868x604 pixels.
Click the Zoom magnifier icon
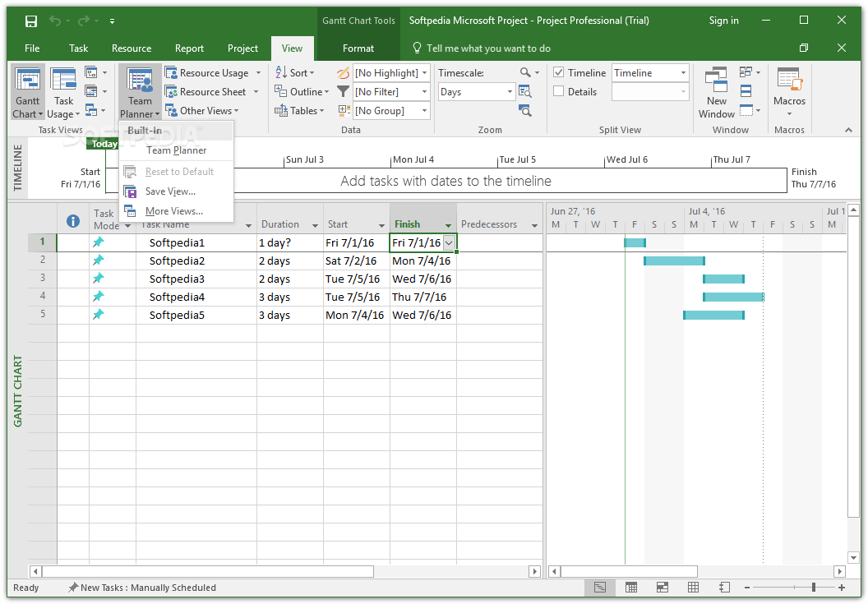click(525, 72)
